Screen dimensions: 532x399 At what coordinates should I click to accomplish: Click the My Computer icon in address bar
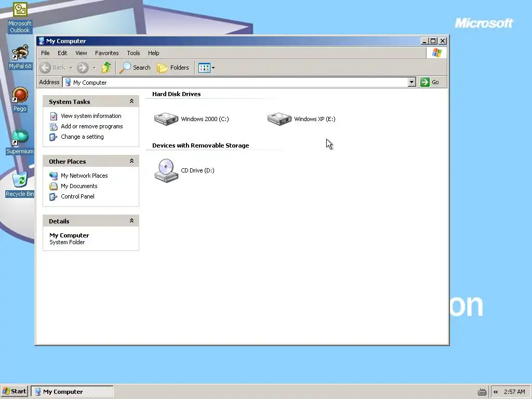point(68,82)
